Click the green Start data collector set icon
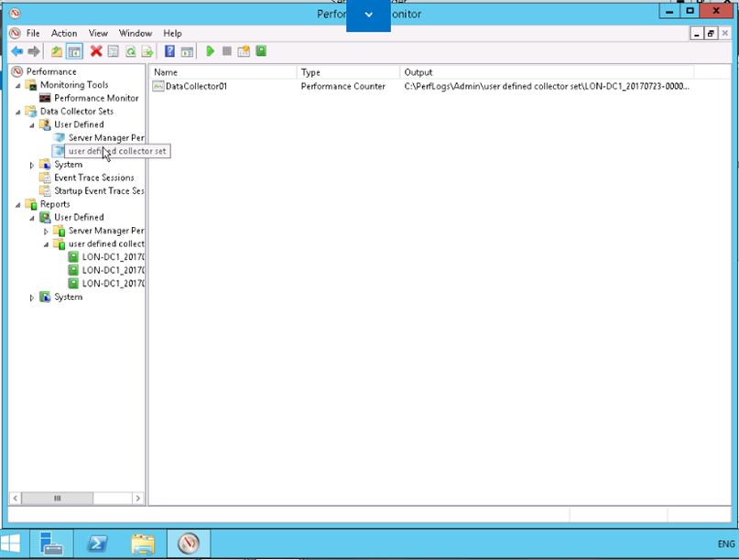The width and height of the screenshot is (739, 560). (x=210, y=51)
